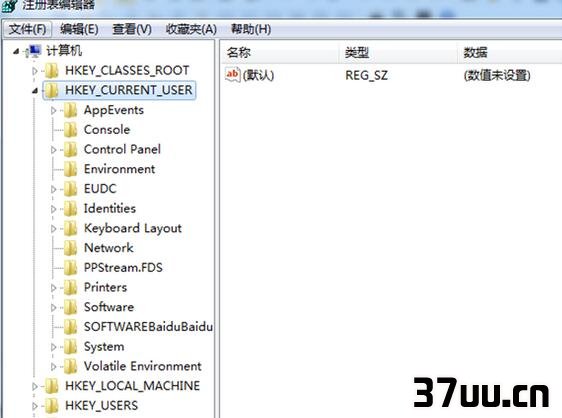The image size is (562, 418).
Task: Select the Network registry key
Action: 109,248
